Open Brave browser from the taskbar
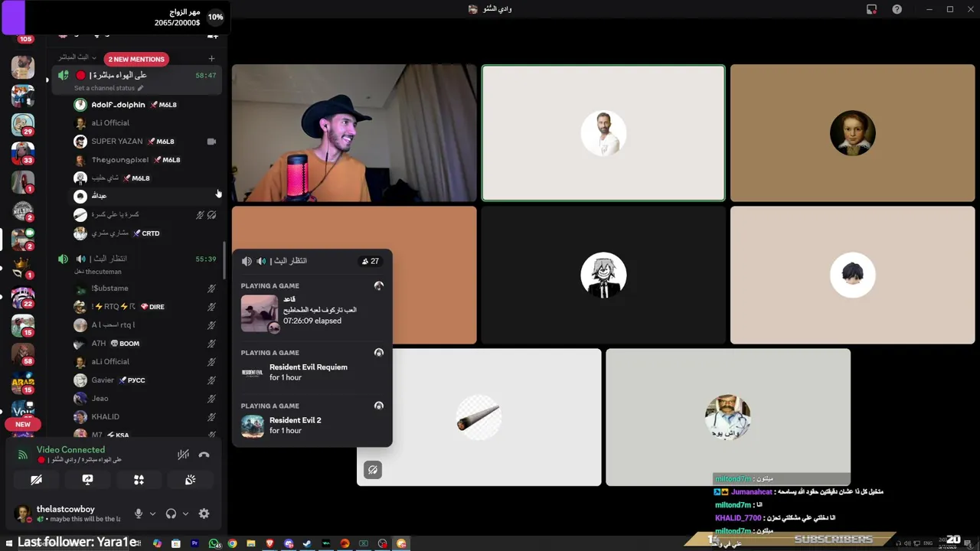The width and height of the screenshot is (980, 551). (x=269, y=543)
